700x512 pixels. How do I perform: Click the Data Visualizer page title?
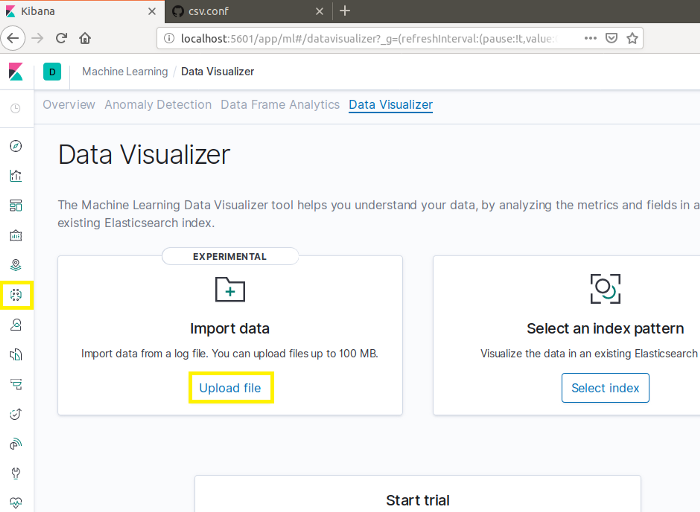[144, 155]
